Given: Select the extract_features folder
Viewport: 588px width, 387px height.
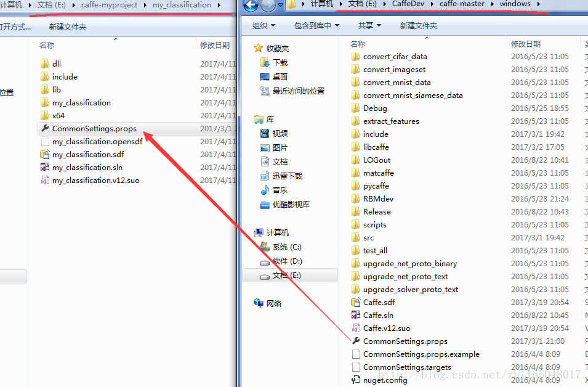Looking at the screenshot, I should coord(391,121).
